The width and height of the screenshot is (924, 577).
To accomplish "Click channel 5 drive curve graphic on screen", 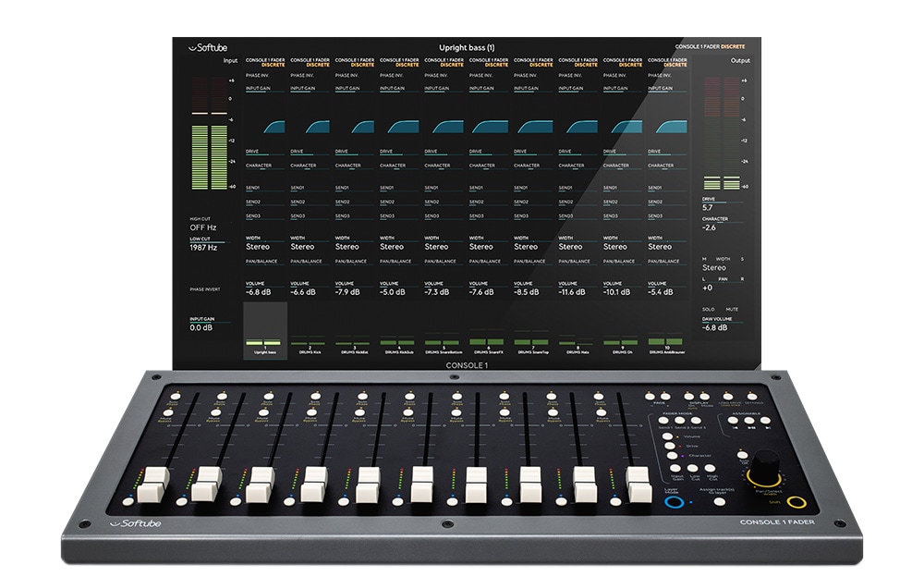I will coord(448,127).
